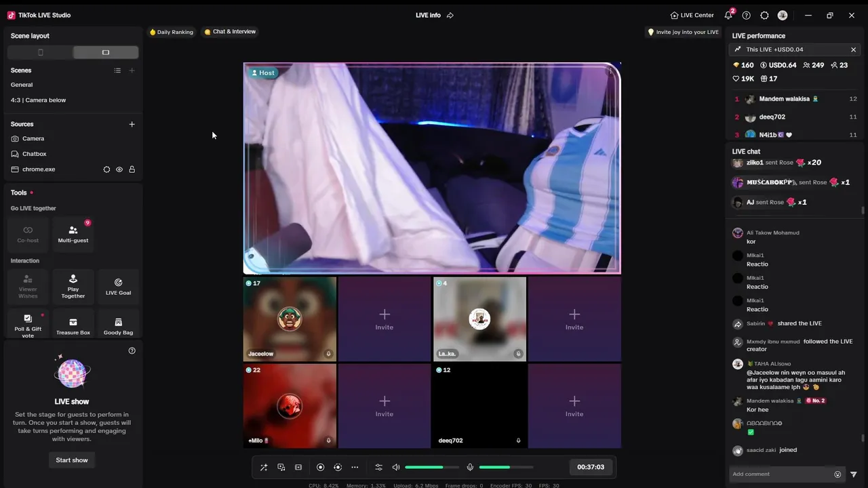Toggle visibility of chrome.exe source
The width and height of the screenshot is (868, 488).
point(119,169)
